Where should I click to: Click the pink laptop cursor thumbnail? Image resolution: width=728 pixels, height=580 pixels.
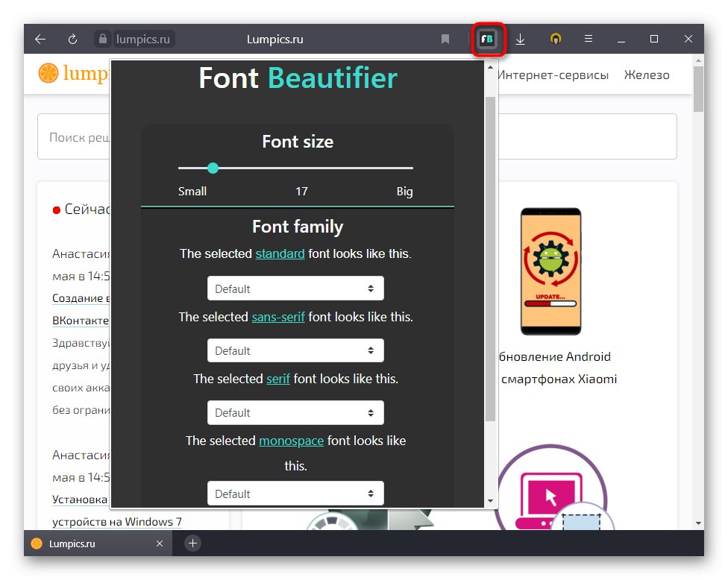551,488
